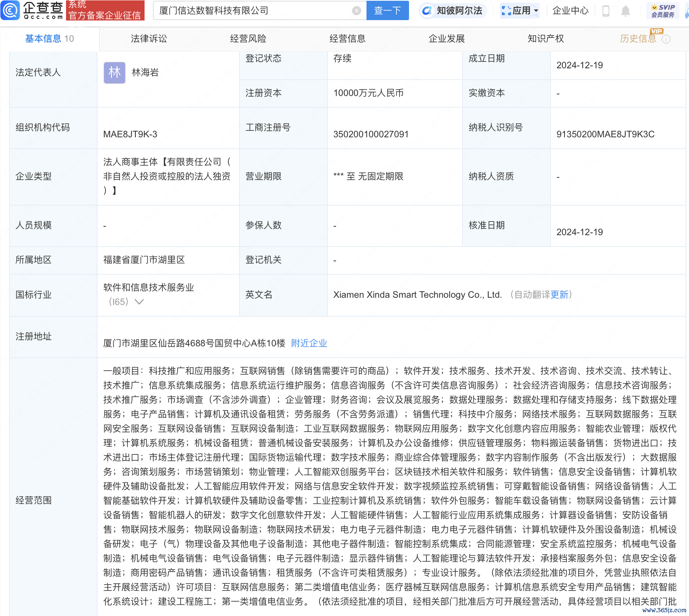689x616 pixels.
Task: Select taxpayer ID 91350200MAE8JT9K3C
Action: (x=605, y=134)
